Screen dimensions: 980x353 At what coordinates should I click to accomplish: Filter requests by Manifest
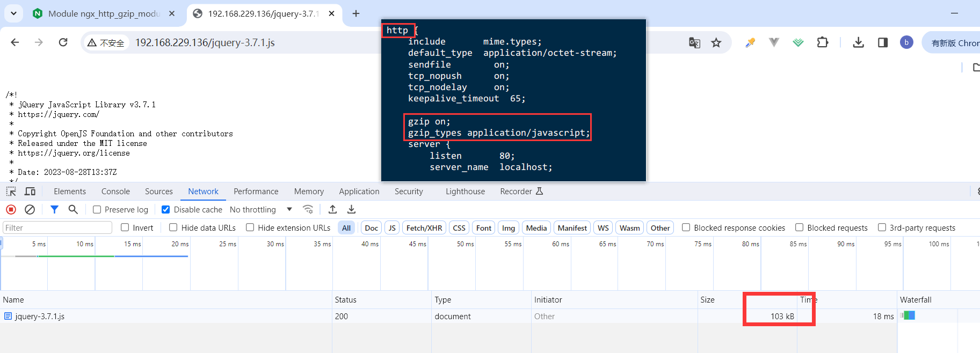[x=572, y=228]
